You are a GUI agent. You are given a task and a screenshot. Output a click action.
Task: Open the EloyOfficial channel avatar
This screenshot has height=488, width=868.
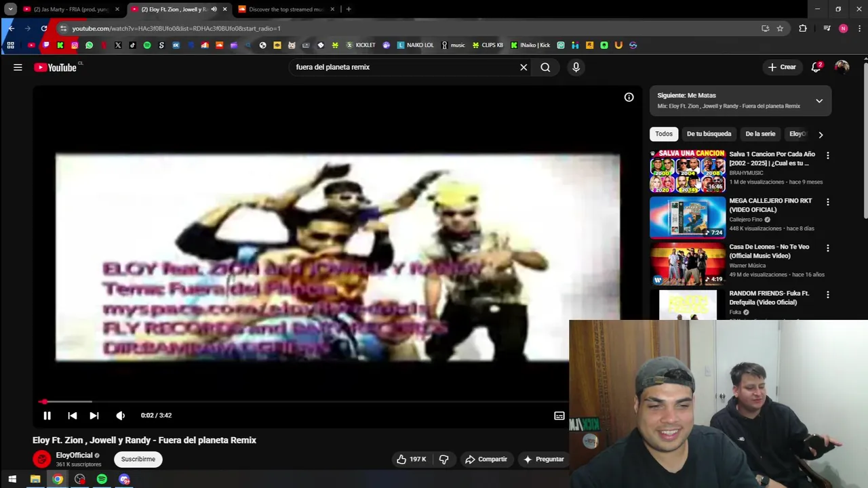[x=41, y=459]
